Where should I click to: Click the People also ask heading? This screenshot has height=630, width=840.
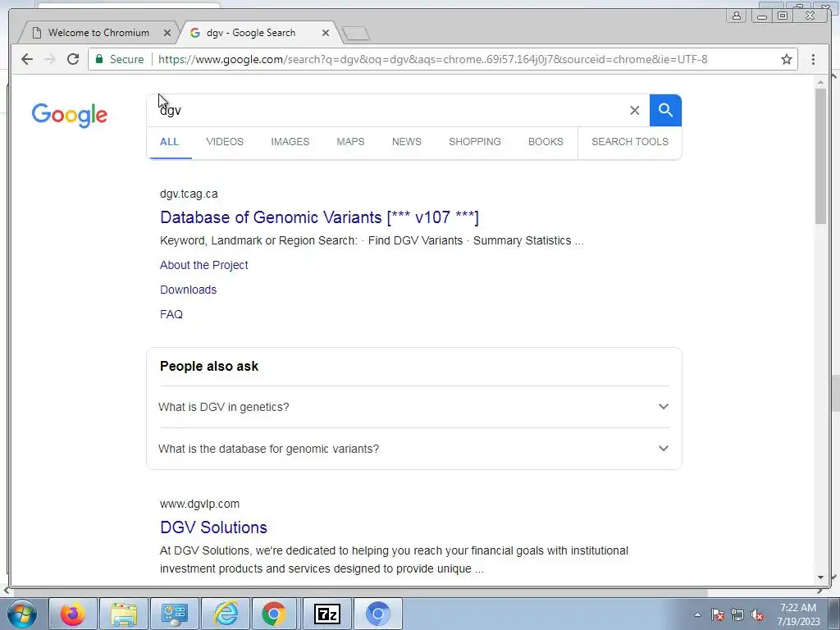(209, 367)
